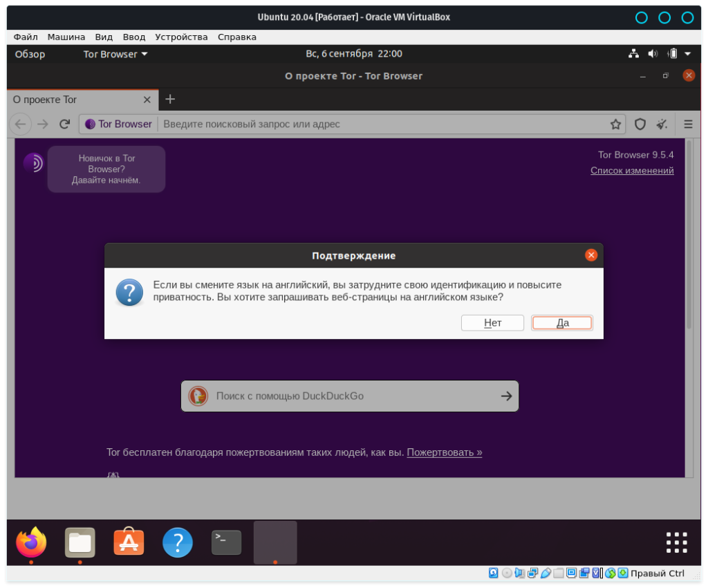708x588 pixels.
Task: Open the hamburger application menu
Action: [688, 125]
